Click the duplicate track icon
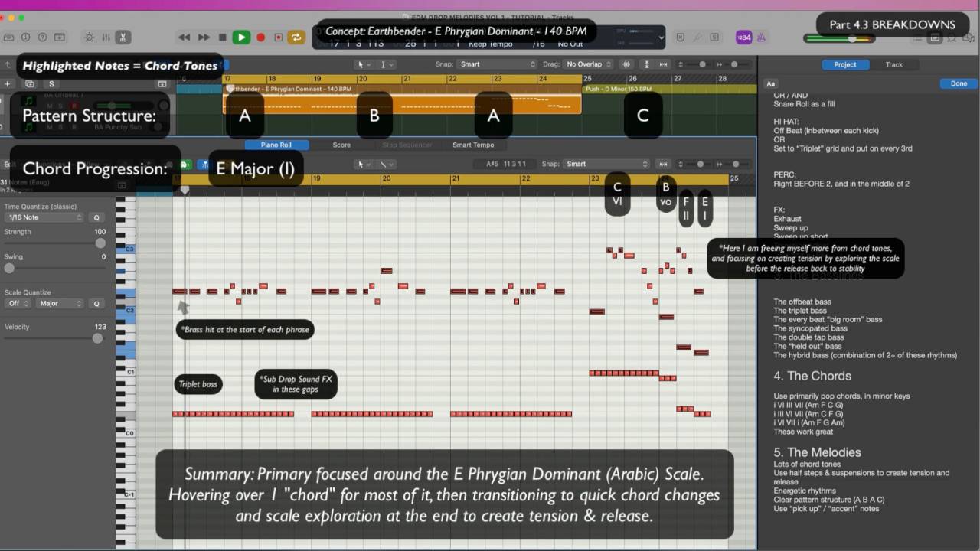Viewport: 980px width, 551px height. click(30, 83)
